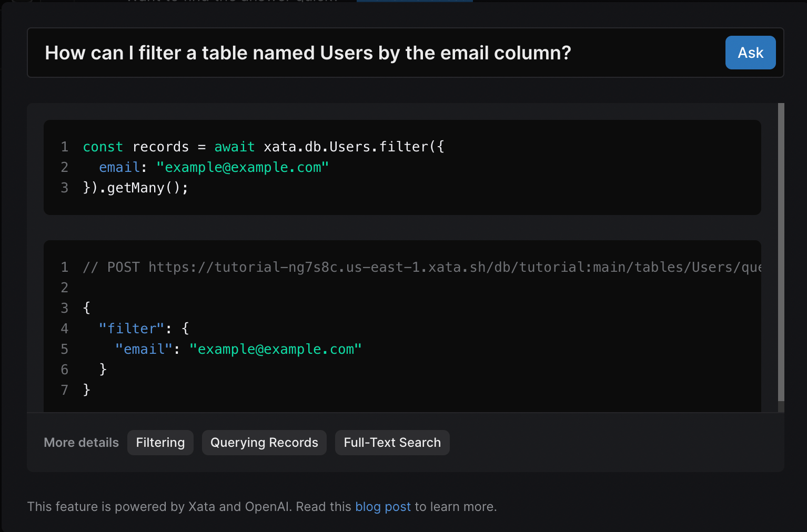807x532 pixels.
Task: Select the Full-Text Search tag
Action: (x=392, y=443)
